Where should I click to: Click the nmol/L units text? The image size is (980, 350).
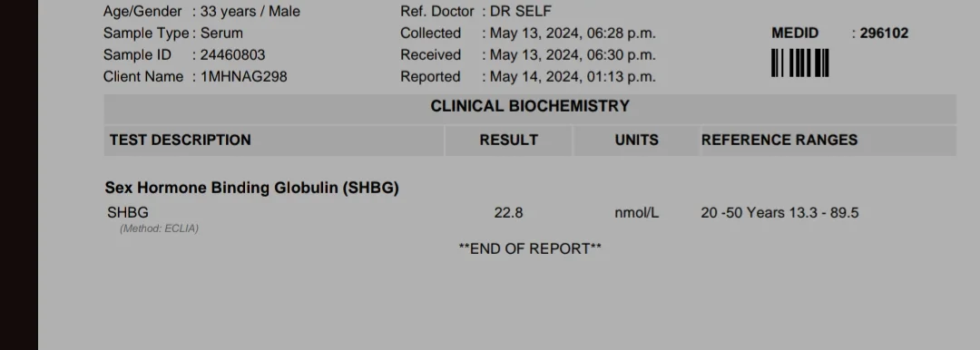pos(636,213)
